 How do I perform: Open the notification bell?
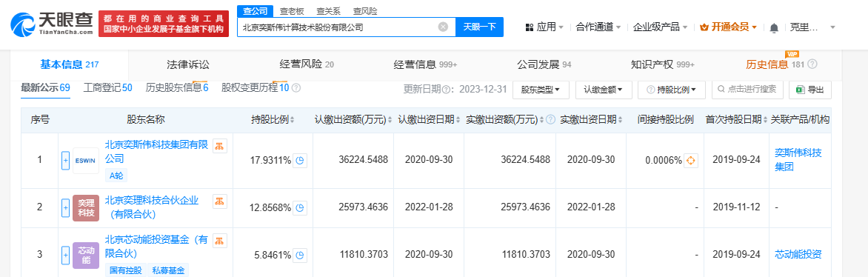click(774, 27)
